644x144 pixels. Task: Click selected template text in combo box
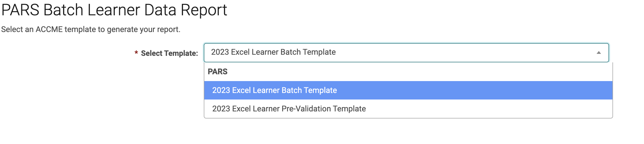click(x=273, y=52)
